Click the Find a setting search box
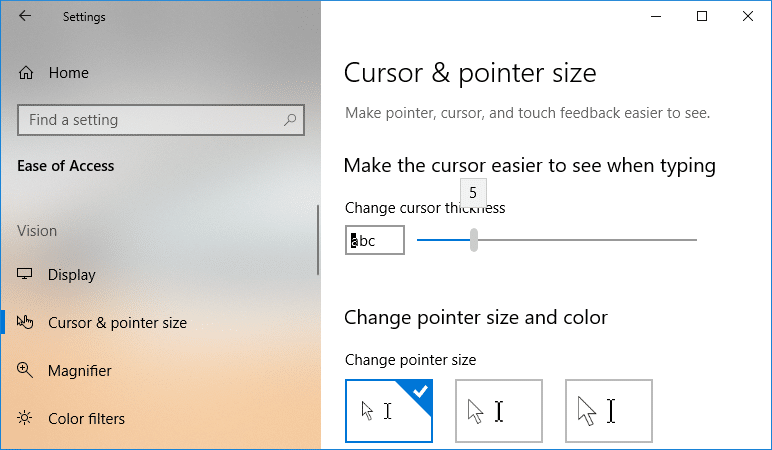The height and width of the screenshot is (450, 772). [x=150, y=120]
